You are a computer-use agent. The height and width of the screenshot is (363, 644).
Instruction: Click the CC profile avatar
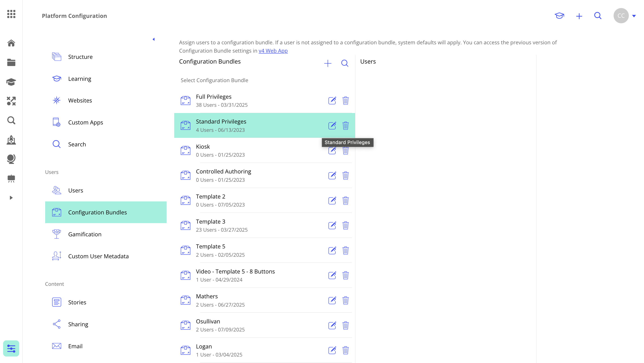(x=621, y=15)
